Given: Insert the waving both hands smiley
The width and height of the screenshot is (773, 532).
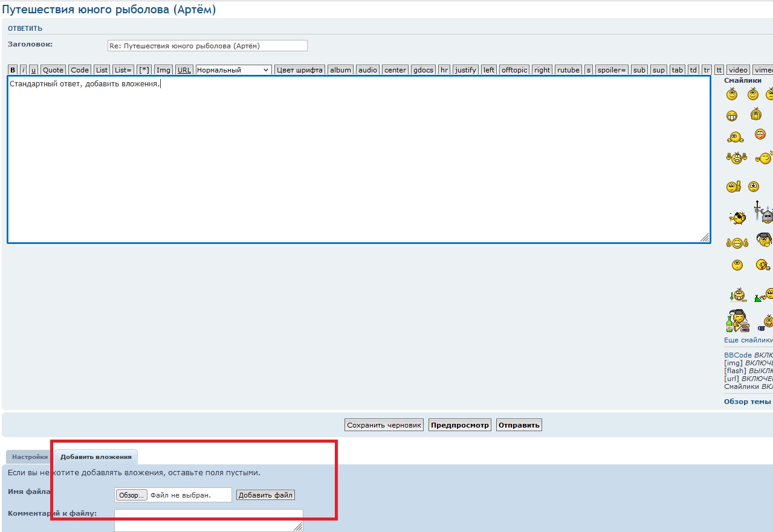Looking at the screenshot, I should click(x=737, y=158).
